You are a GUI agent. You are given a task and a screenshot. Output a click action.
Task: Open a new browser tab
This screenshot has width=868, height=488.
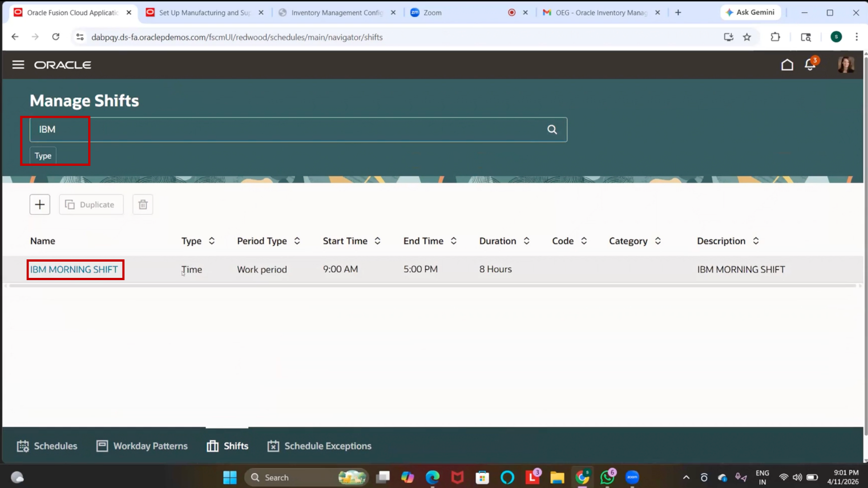(x=678, y=13)
